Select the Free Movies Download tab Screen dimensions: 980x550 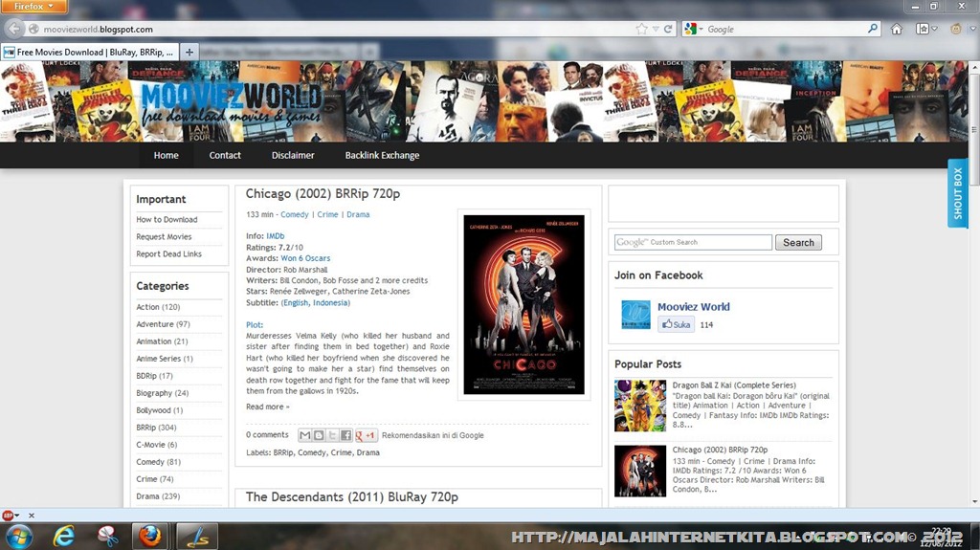(90, 52)
